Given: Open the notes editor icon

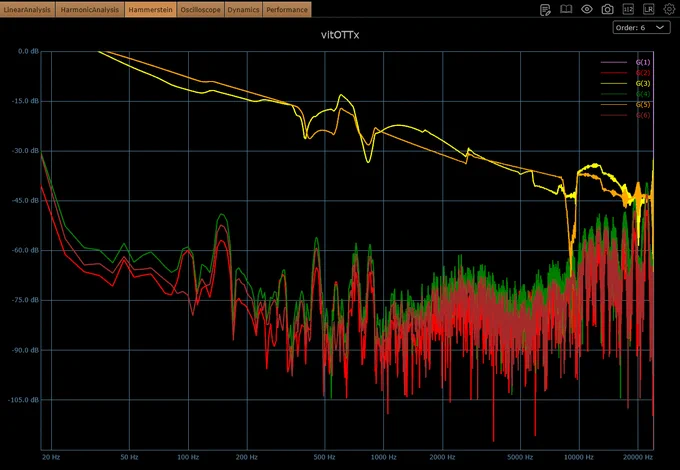Looking at the screenshot, I should tap(545, 10).
